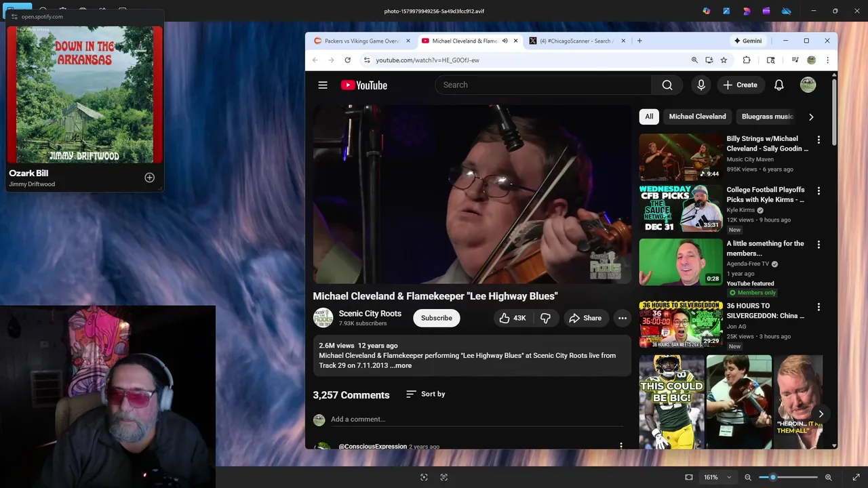Open Scenic City Roots channel avatar

323,318
